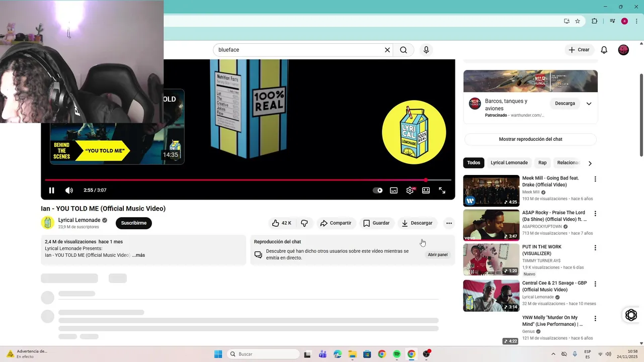Screen dimensions: 644x362
Task: Click the taskbar Buscar search box
Action: 263,354
